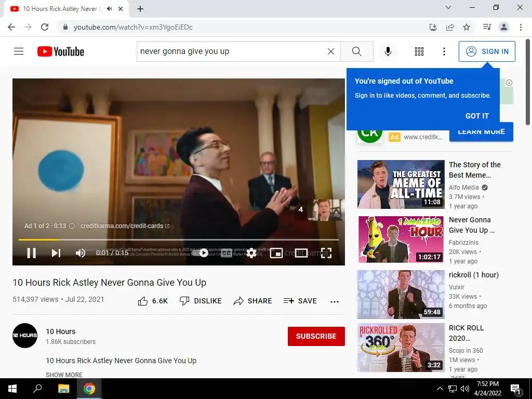Open 1 Amazing Hour video thumbnail
The height and width of the screenshot is (399, 532).
pos(401,239)
